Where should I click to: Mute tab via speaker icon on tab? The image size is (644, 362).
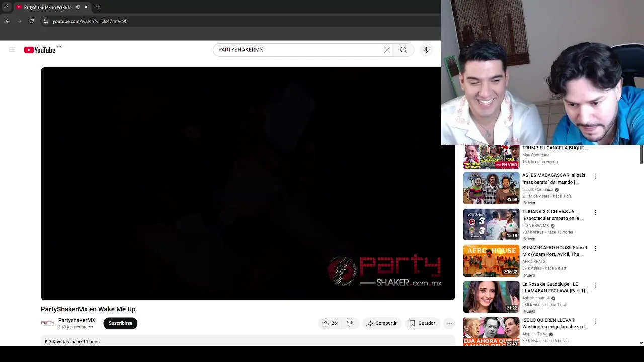pos(77,7)
